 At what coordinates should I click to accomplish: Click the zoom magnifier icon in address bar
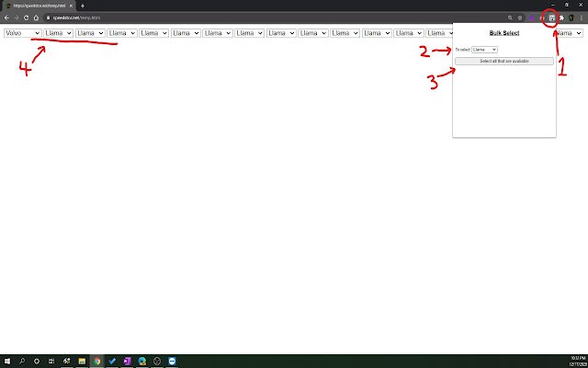coord(510,17)
